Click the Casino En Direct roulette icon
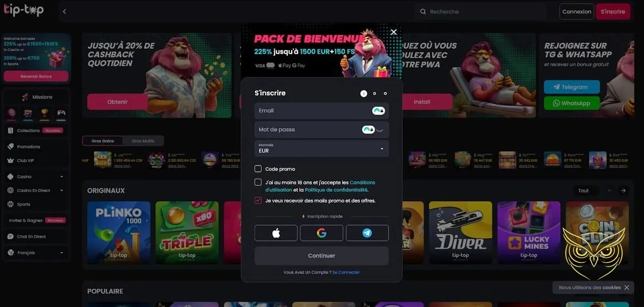The height and width of the screenshot is (307, 644). pyautogui.click(x=11, y=190)
